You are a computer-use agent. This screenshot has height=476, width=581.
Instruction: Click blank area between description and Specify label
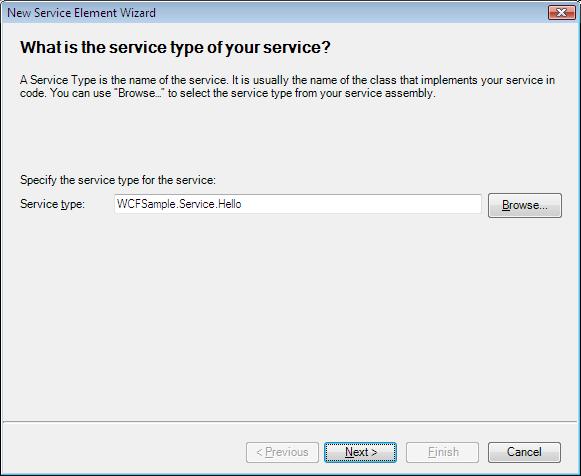click(x=290, y=137)
